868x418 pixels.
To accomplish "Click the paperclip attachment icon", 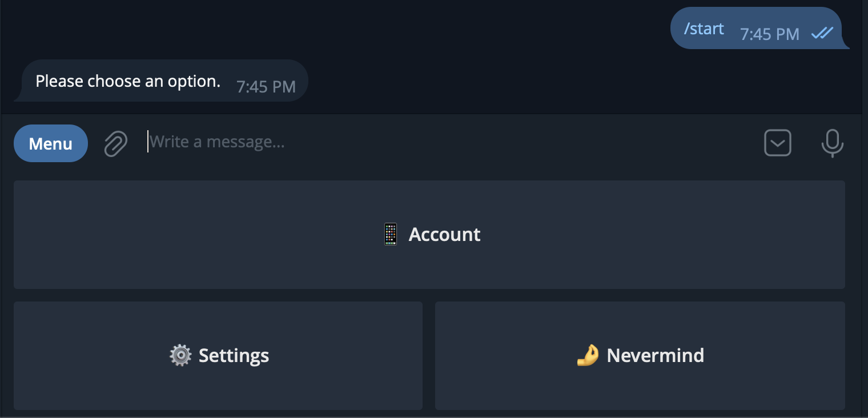I will [115, 143].
